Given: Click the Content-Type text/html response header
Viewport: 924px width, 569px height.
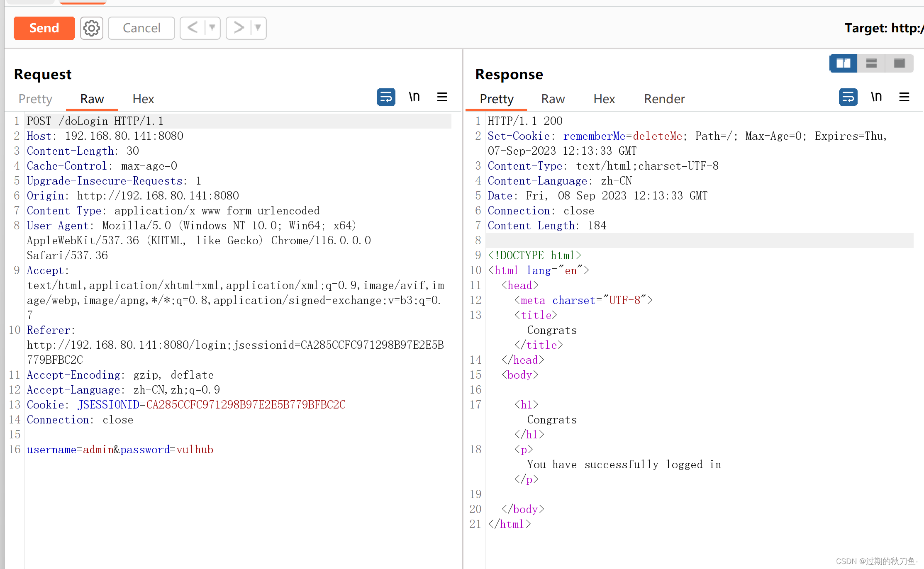Looking at the screenshot, I should click(x=603, y=166).
